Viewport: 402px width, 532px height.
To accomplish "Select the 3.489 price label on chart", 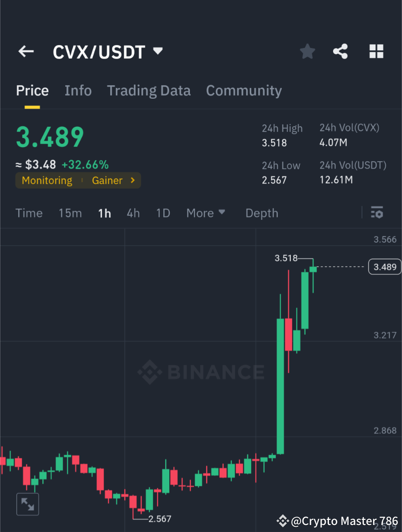I will [x=385, y=266].
